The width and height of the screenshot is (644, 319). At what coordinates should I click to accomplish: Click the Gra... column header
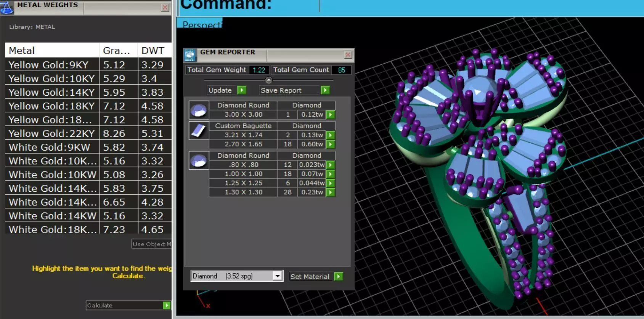[119, 50]
